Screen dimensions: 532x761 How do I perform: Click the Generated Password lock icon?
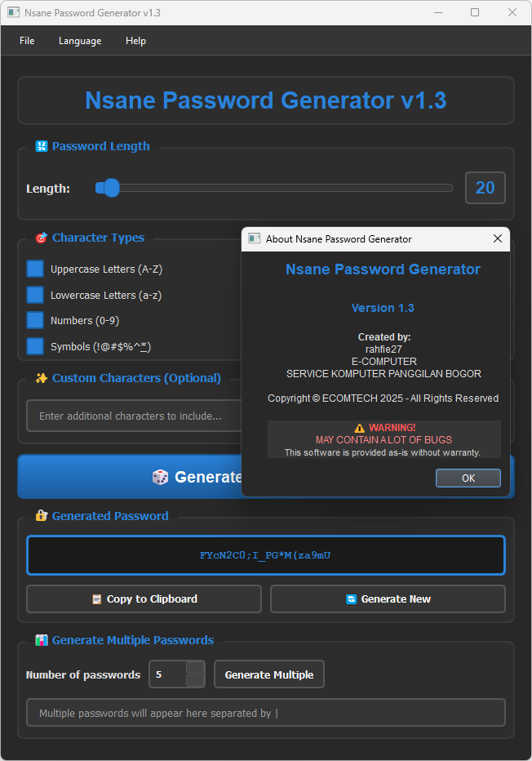click(42, 516)
